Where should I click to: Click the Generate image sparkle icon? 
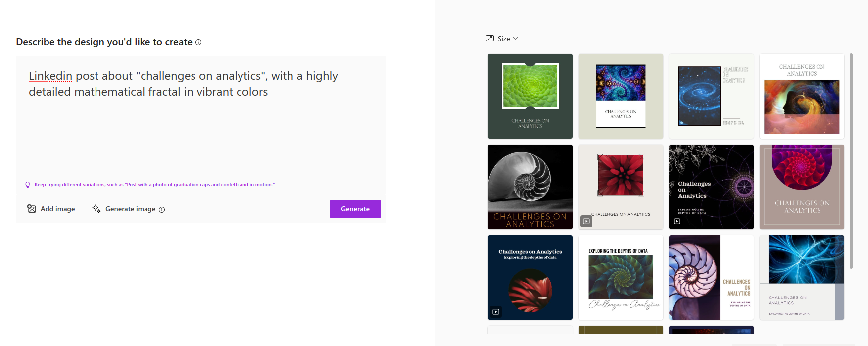(x=96, y=209)
